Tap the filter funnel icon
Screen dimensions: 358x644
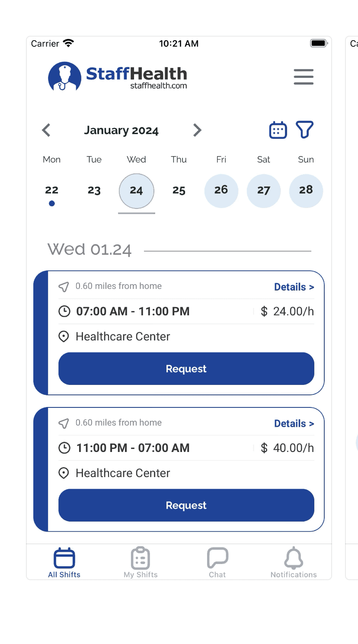pos(304,130)
